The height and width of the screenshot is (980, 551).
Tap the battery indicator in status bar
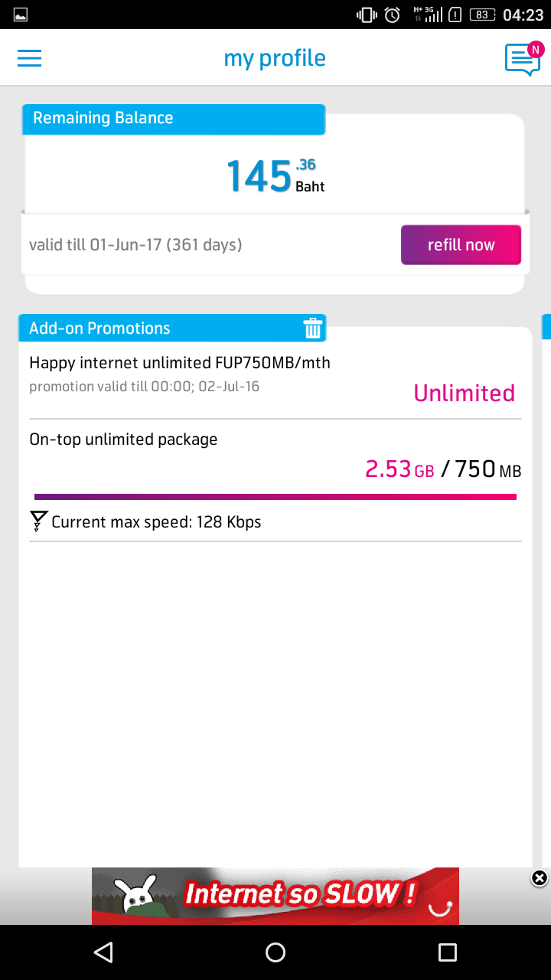coord(482,15)
